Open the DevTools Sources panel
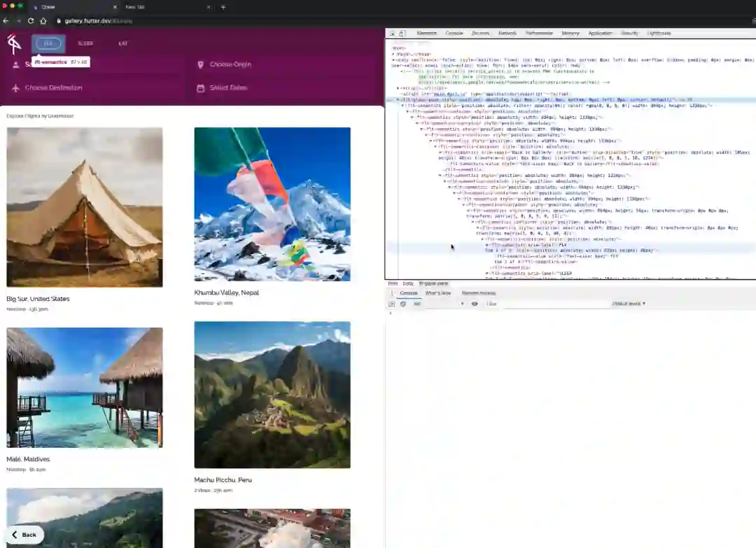Image resolution: width=756 pixels, height=548 pixels. click(x=480, y=34)
